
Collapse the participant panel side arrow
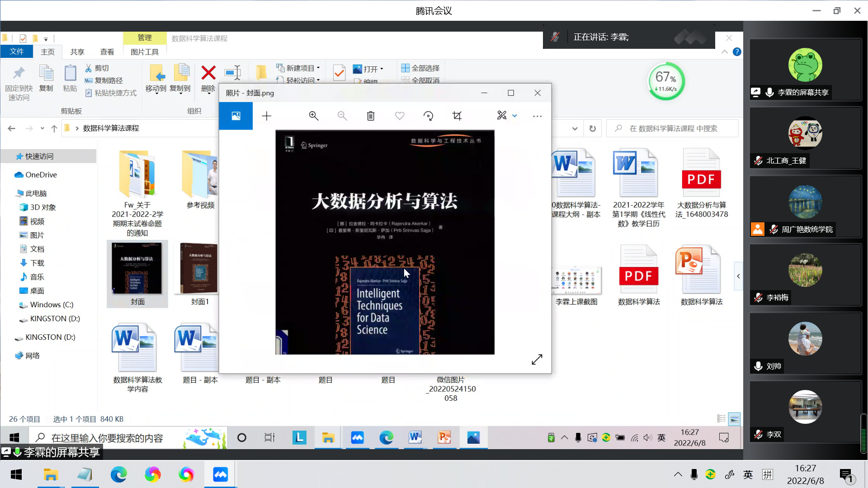[x=738, y=276]
